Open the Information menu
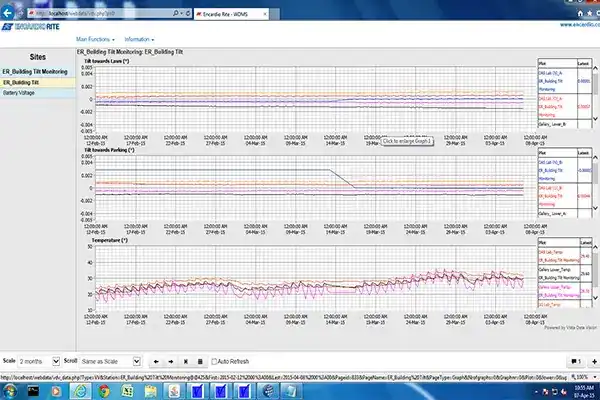 (x=141, y=39)
